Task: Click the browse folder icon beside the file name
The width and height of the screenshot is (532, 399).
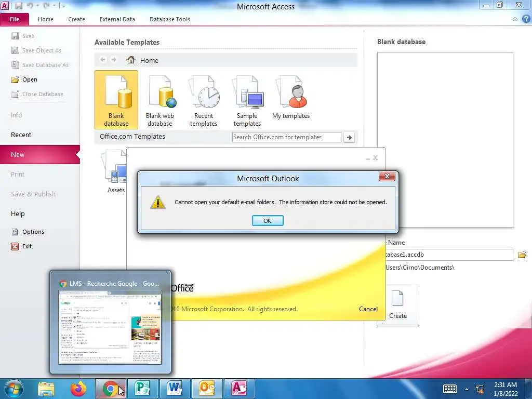Action: click(x=522, y=255)
